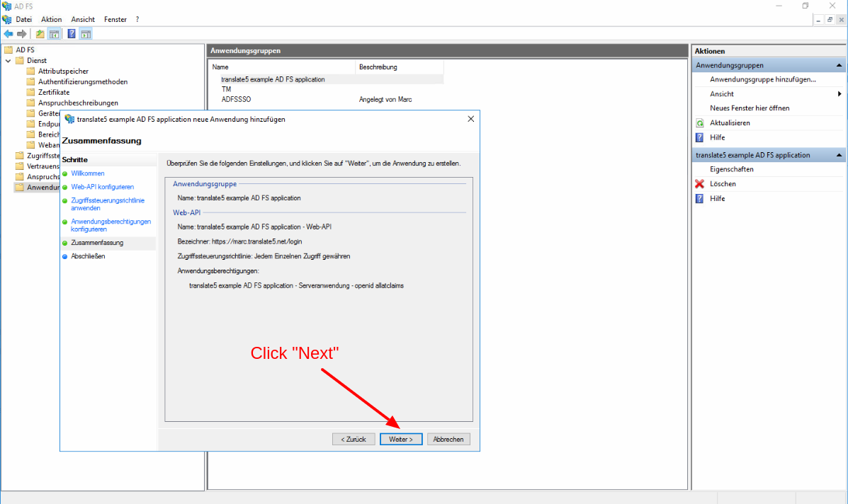Image resolution: width=848 pixels, height=504 pixels.
Task: Open the Datei menu
Action: pyautogui.click(x=24, y=19)
